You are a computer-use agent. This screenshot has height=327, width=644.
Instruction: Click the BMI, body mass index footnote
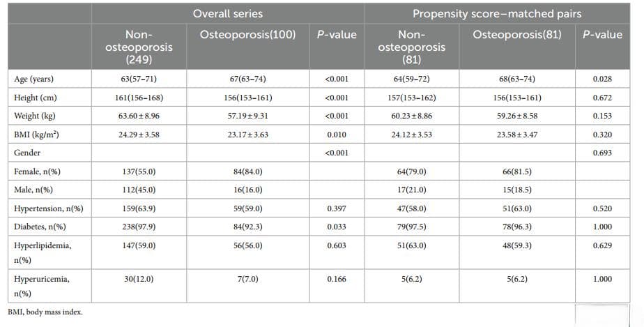click(x=45, y=312)
